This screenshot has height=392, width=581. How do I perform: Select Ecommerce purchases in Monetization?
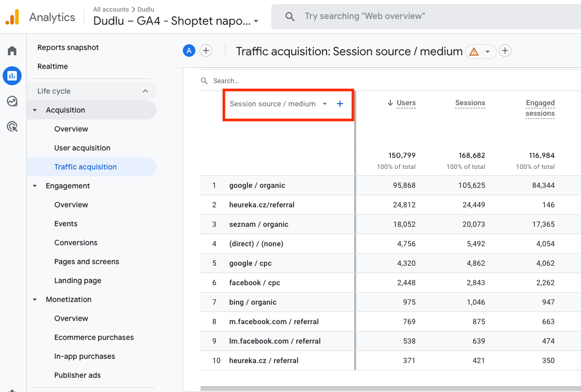94,337
